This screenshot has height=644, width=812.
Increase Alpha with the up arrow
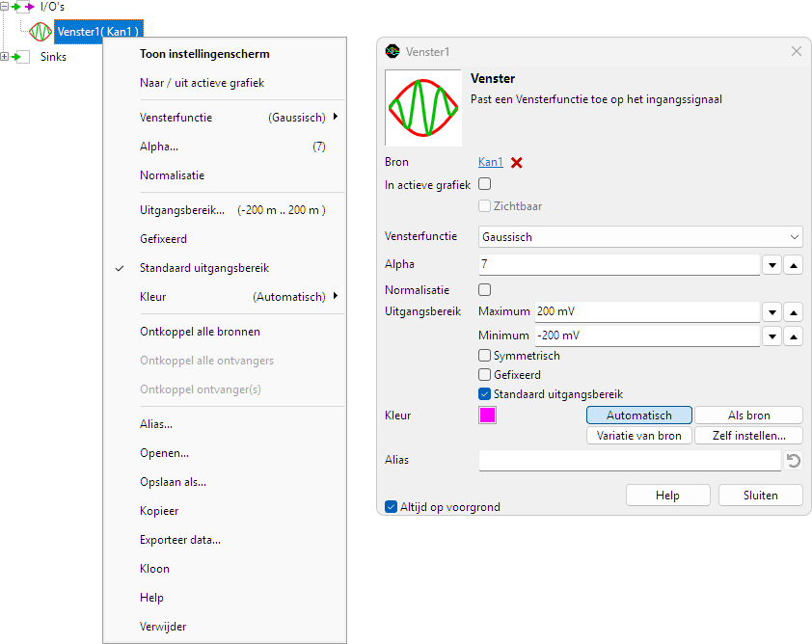point(794,265)
